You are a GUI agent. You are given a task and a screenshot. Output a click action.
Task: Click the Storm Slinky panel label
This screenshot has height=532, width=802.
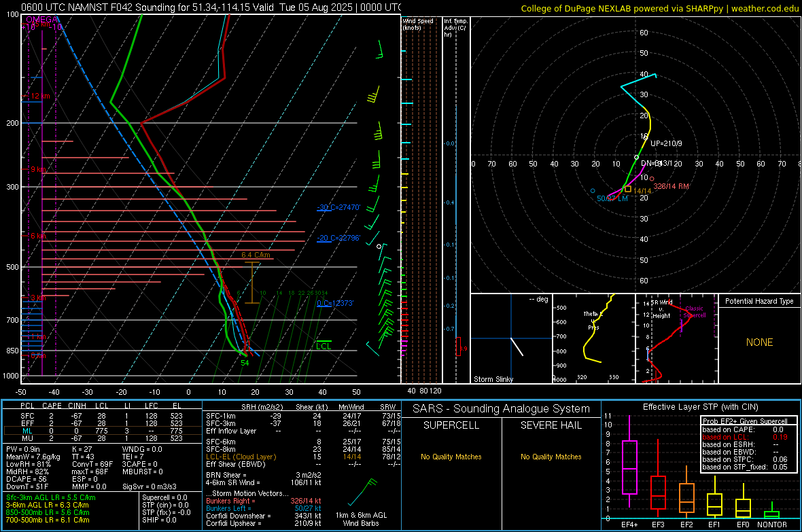(x=493, y=379)
